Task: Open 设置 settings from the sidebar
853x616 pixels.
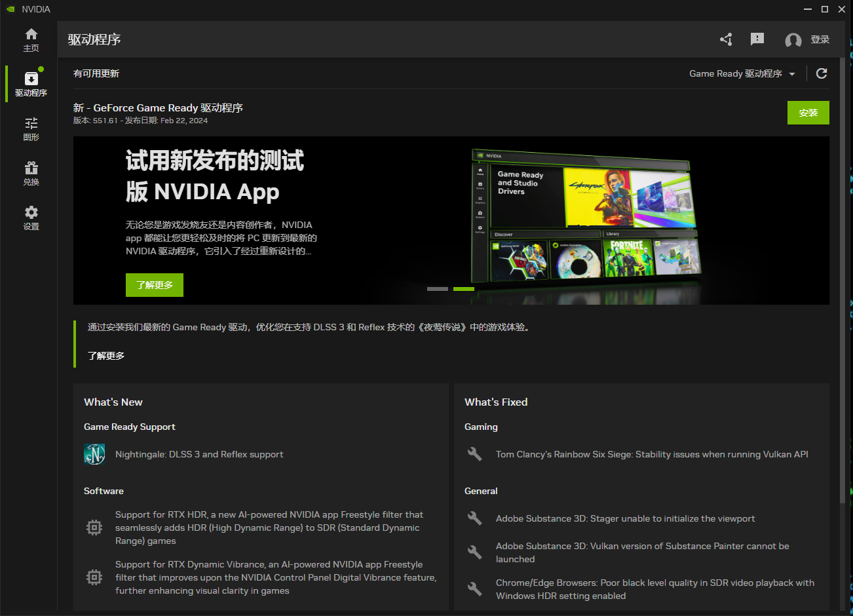Action: [x=31, y=218]
